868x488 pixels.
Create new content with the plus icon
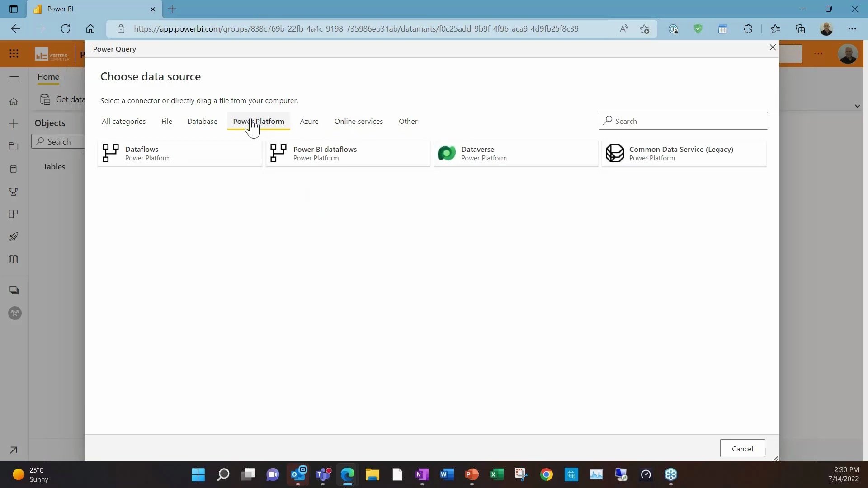pos(14,123)
